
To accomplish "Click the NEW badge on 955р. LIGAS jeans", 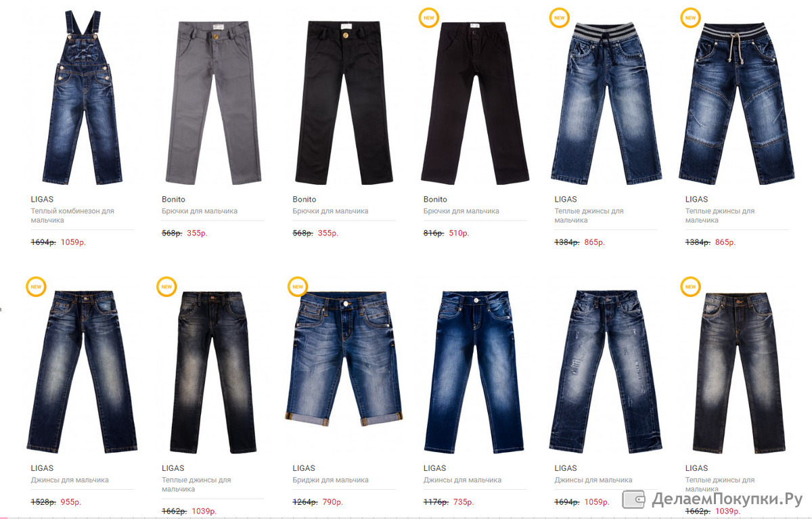I will point(35,287).
